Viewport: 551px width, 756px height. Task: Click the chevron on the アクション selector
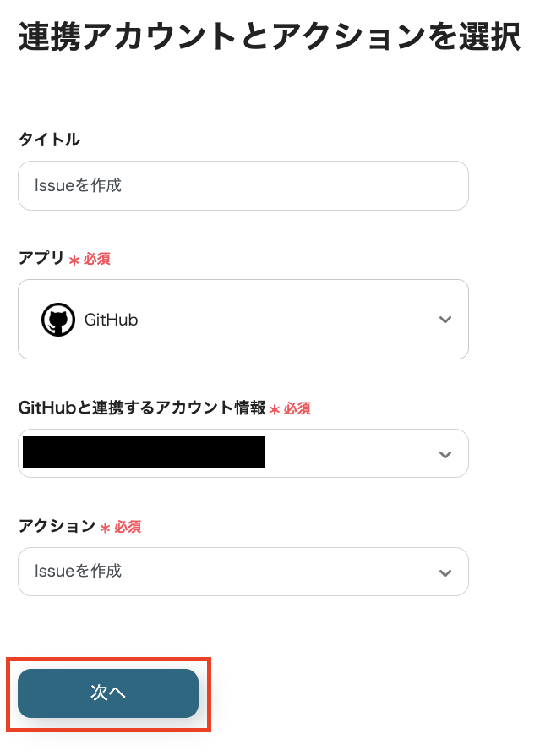(445, 572)
